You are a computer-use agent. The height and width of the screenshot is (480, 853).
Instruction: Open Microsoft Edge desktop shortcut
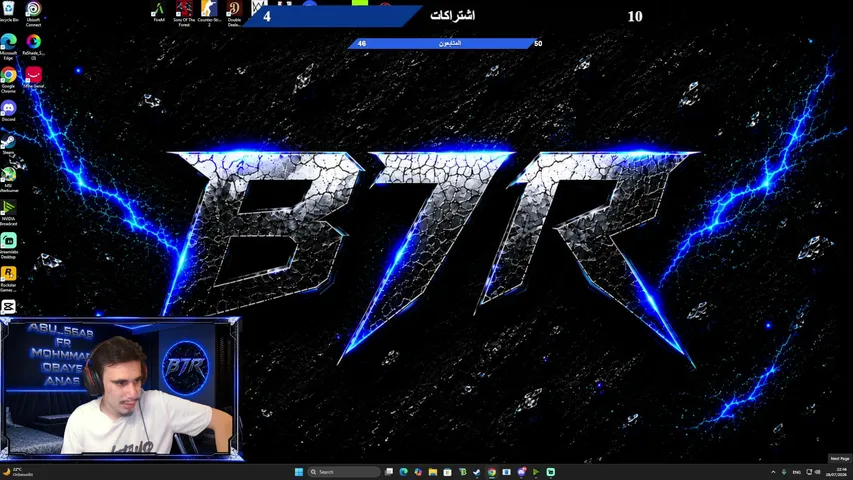pyautogui.click(x=9, y=46)
